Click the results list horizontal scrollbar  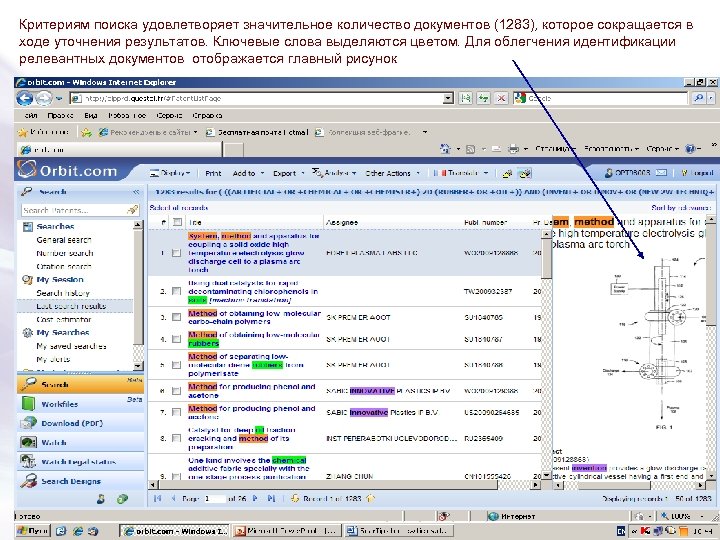click(344, 484)
